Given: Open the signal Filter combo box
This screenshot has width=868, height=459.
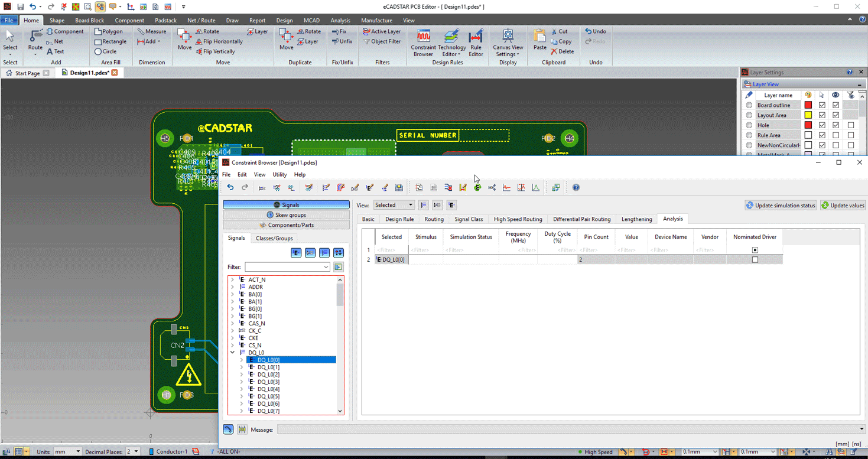Looking at the screenshot, I should click(288, 267).
